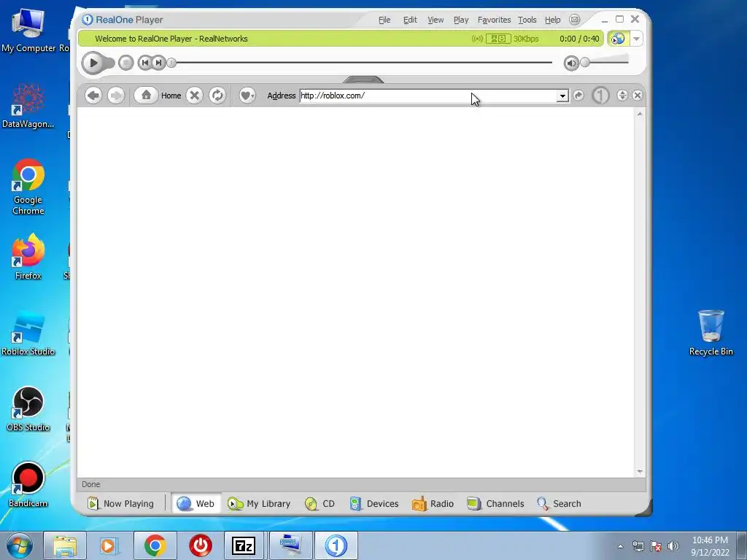Open the Devices tab

click(x=374, y=503)
